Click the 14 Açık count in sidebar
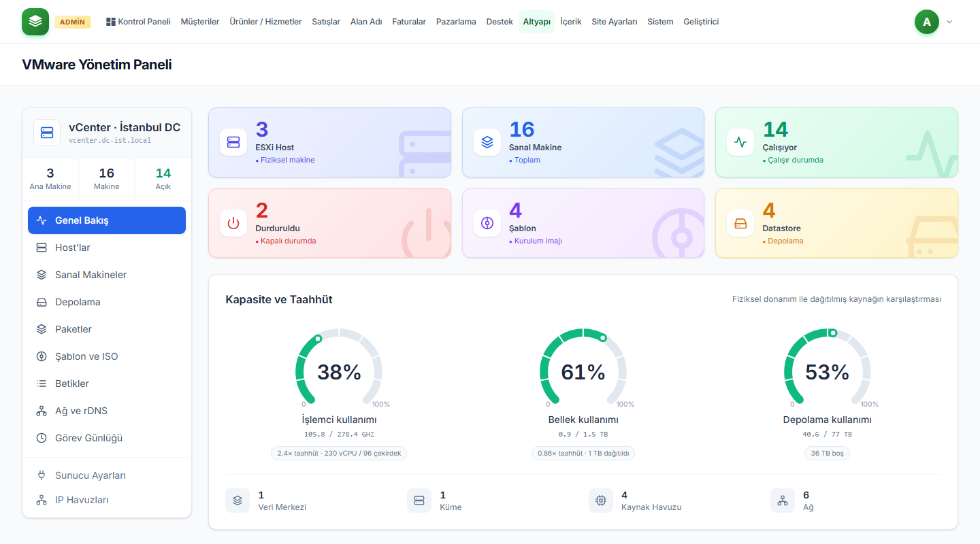This screenshot has height=544, width=980. [163, 178]
